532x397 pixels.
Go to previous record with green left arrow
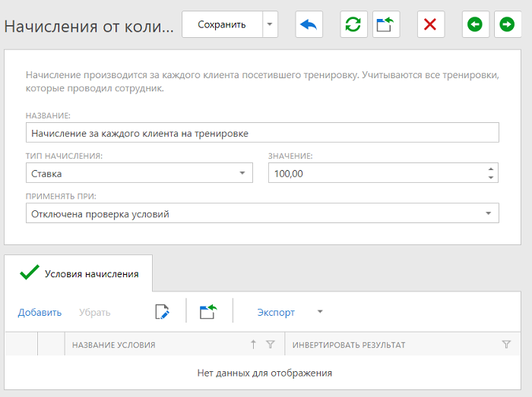click(475, 24)
